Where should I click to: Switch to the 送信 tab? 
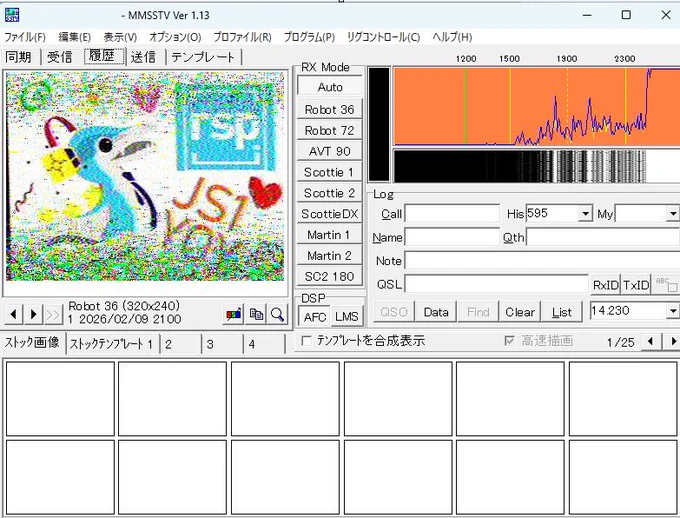point(144,57)
